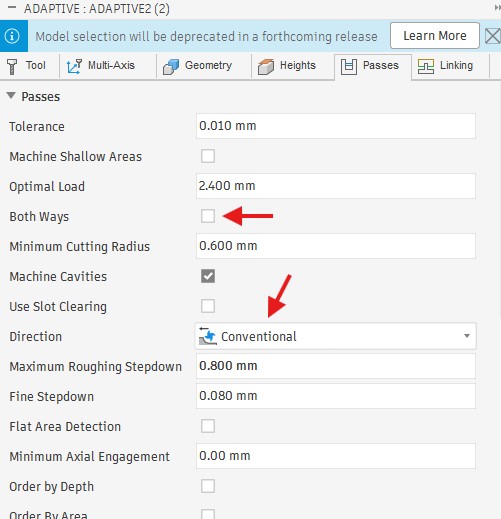Click the Tool tab cutter icon

click(x=12, y=66)
